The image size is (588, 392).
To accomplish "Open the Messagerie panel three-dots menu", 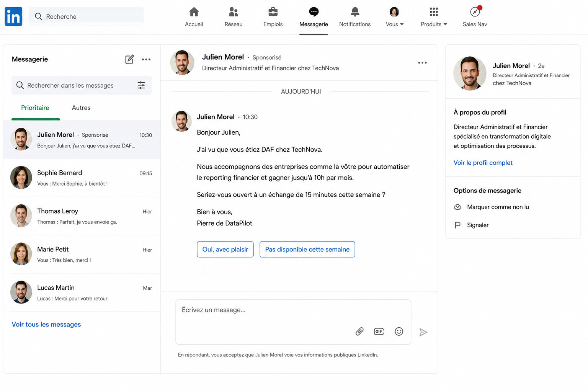I will pyautogui.click(x=146, y=59).
